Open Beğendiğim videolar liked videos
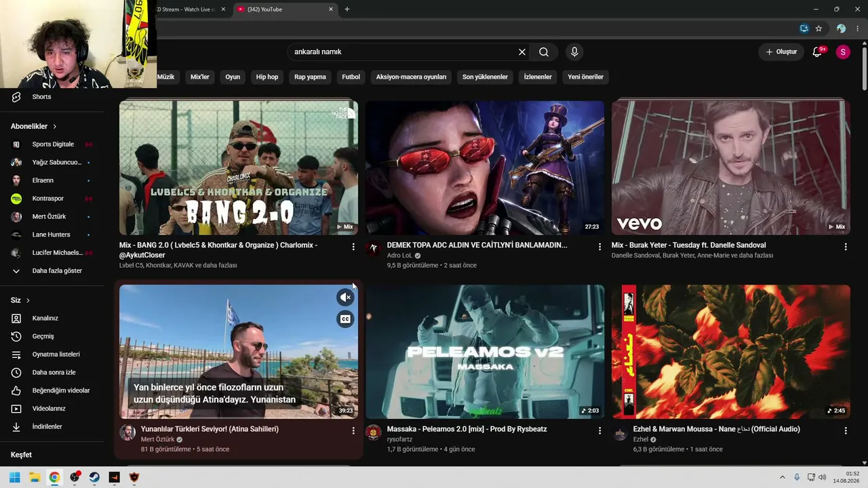The width and height of the screenshot is (868, 488). click(61, 390)
